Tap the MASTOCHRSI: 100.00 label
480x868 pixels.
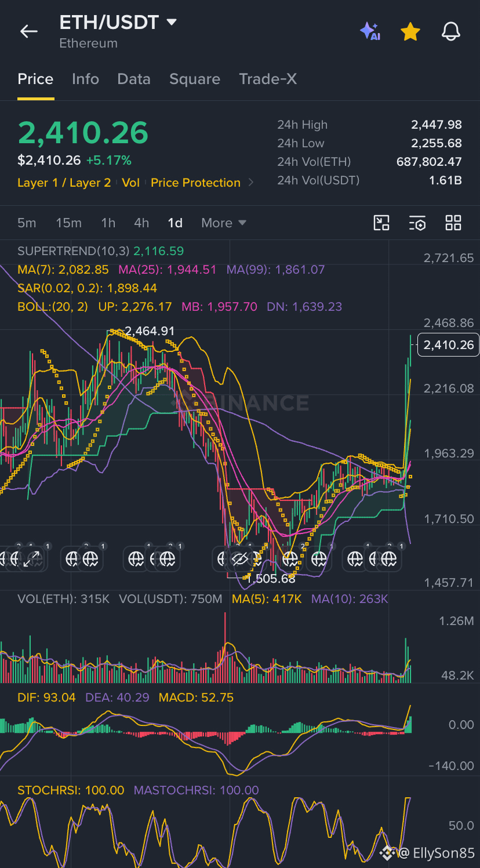click(196, 790)
